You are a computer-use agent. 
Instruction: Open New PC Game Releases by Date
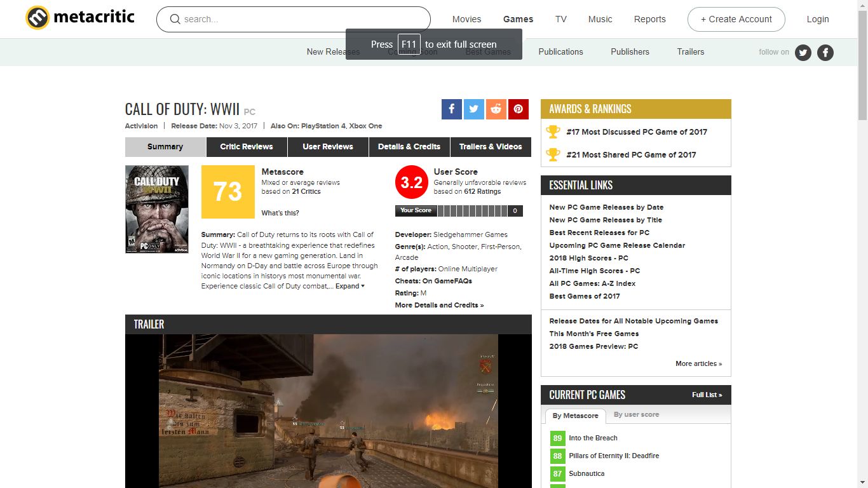(606, 207)
